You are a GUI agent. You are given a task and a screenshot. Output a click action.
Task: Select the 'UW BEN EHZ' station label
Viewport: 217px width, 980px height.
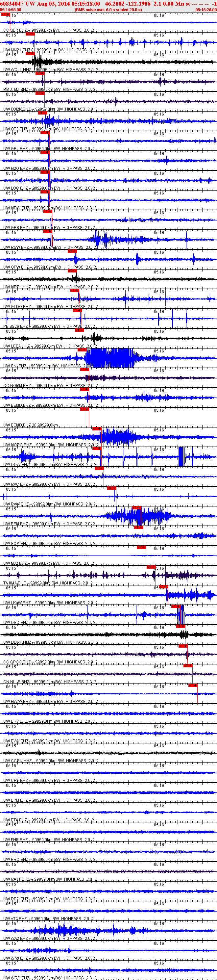(15, 524)
